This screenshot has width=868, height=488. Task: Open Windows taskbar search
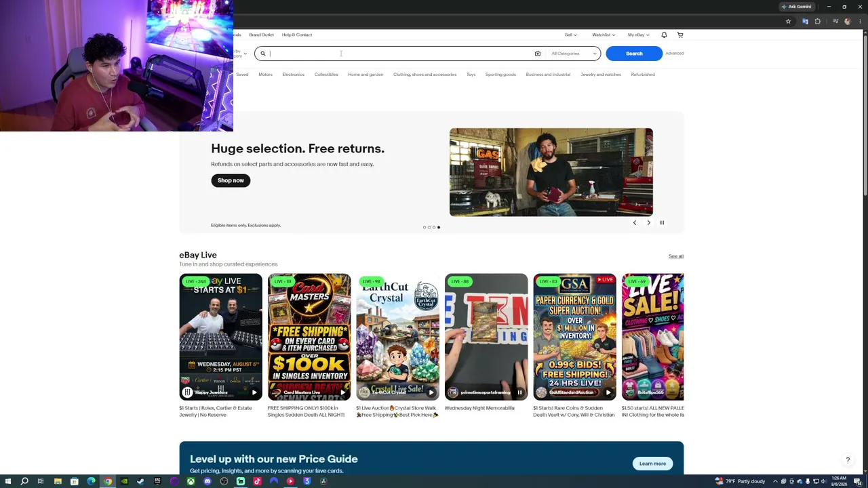click(x=24, y=481)
